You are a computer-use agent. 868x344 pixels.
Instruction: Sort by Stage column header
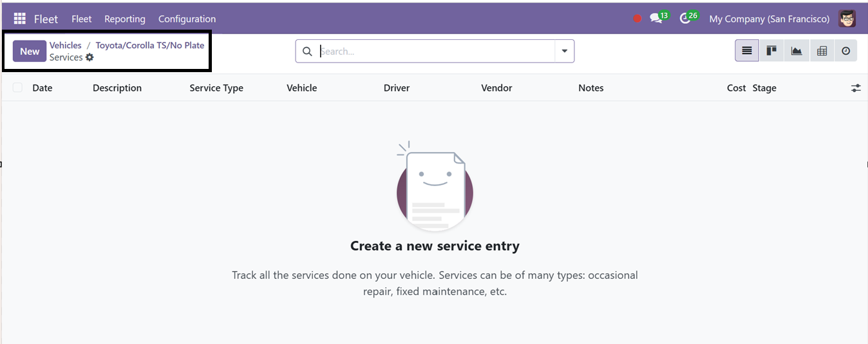(764, 88)
